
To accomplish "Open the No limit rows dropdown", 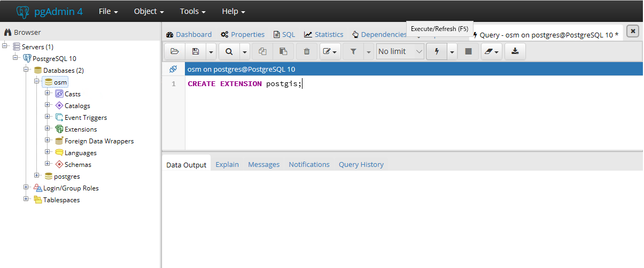I will (x=400, y=51).
